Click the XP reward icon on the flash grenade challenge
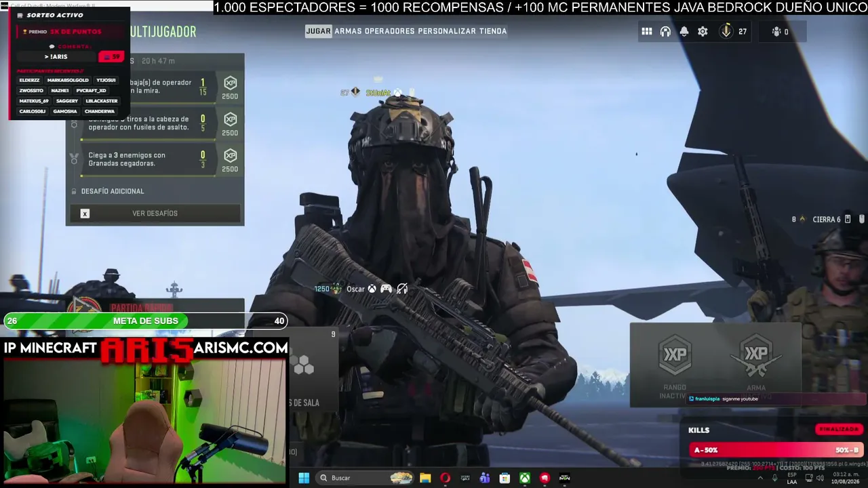This screenshot has width=868, height=488. (x=231, y=155)
